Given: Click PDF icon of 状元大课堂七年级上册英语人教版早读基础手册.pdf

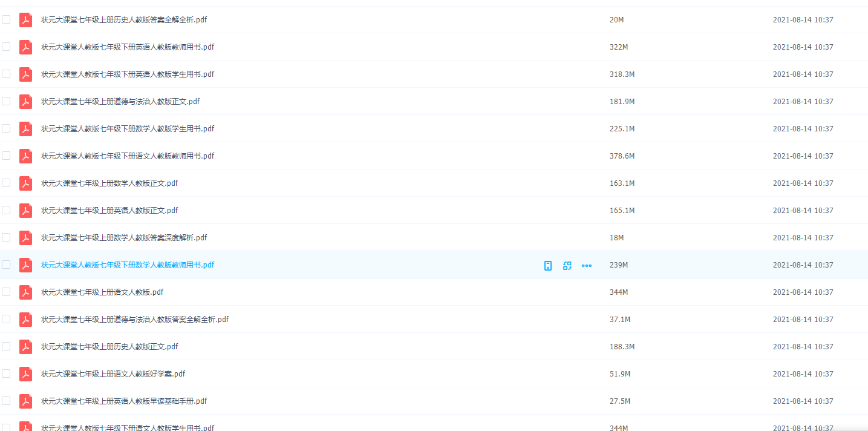Looking at the screenshot, I should coord(25,401).
